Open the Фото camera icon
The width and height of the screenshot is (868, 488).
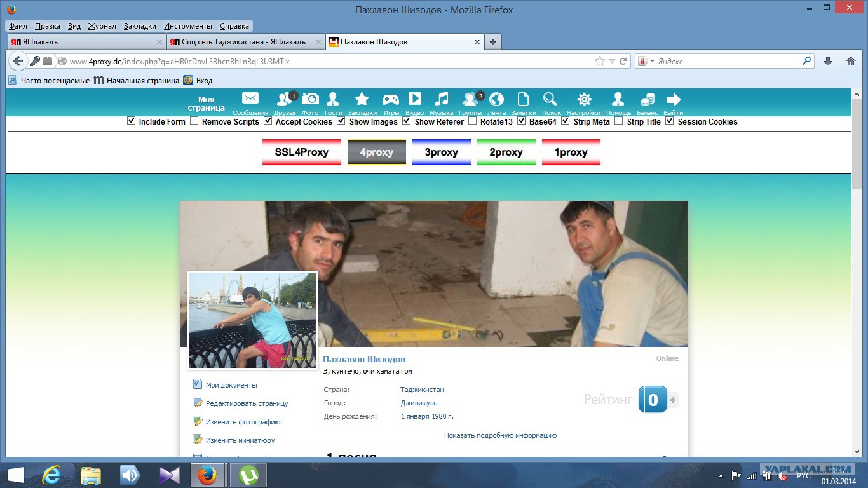tap(310, 99)
